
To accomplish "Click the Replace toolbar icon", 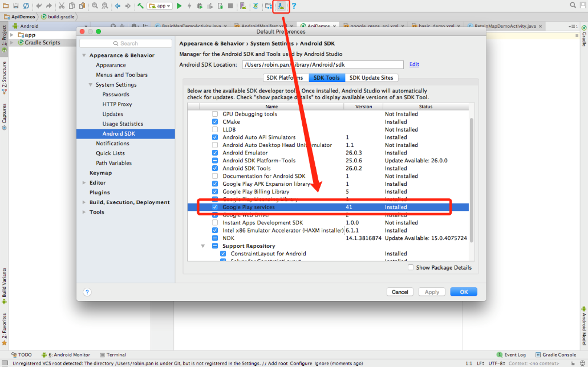I will (105, 6).
